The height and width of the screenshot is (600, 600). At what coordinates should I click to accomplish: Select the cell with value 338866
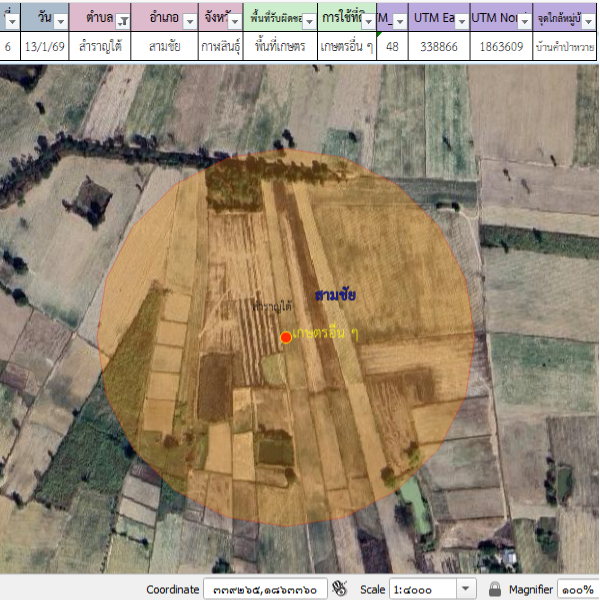(x=438, y=47)
